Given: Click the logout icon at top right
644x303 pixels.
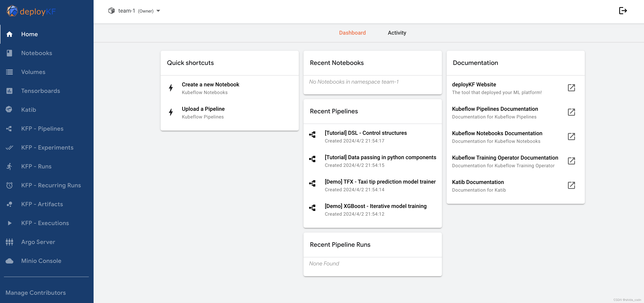Looking at the screenshot, I should pyautogui.click(x=623, y=10).
